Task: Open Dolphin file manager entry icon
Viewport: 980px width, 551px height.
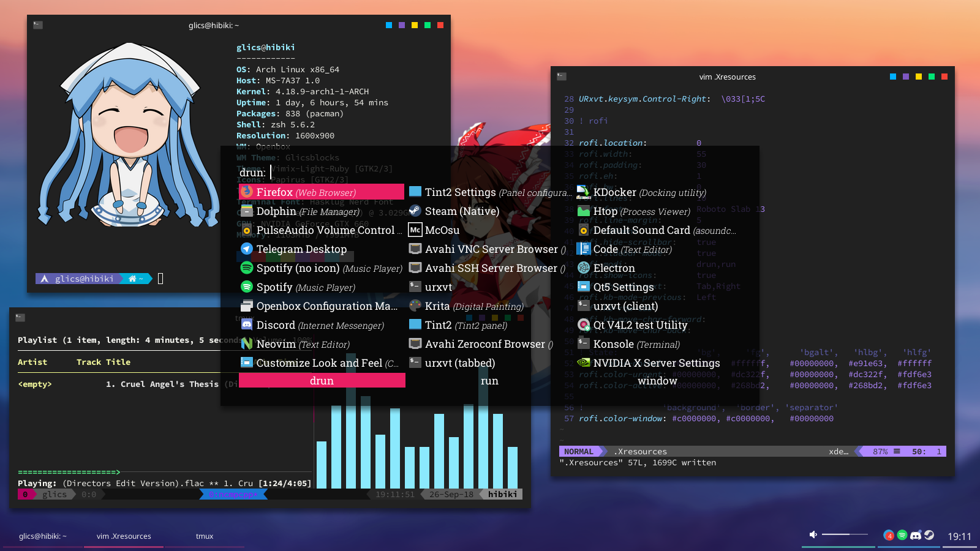Action: point(247,211)
